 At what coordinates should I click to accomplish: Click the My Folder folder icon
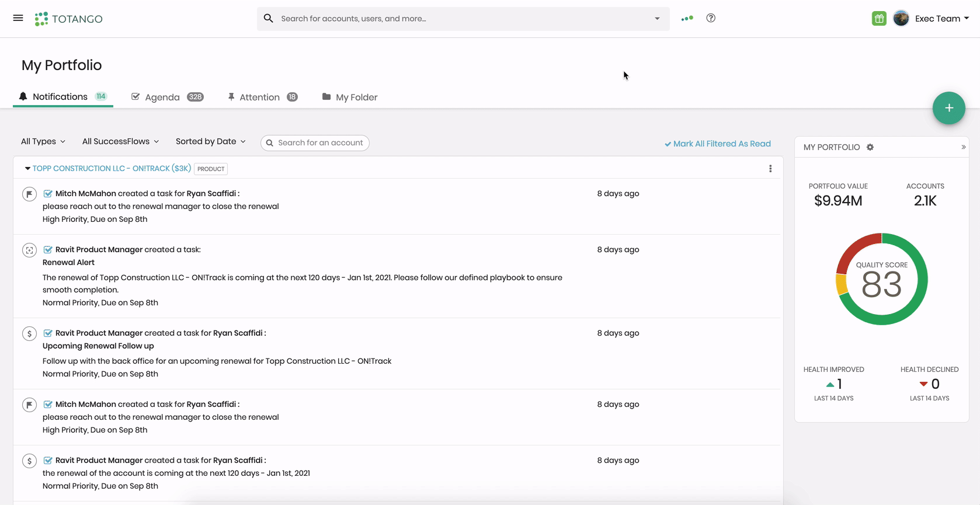coord(326,96)
